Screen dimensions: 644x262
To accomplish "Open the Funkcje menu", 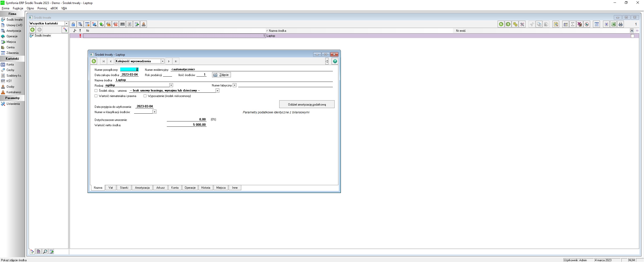I will 18,8.
